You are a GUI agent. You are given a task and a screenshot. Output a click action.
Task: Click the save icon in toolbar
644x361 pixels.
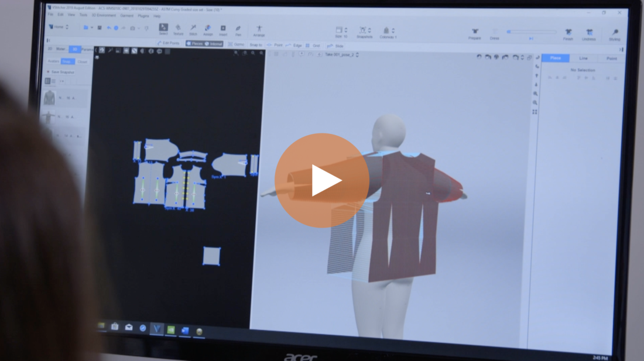click(100, 28)
